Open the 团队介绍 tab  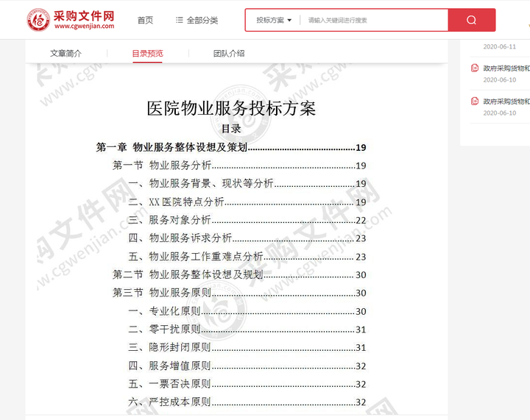[x=229, y=54]
